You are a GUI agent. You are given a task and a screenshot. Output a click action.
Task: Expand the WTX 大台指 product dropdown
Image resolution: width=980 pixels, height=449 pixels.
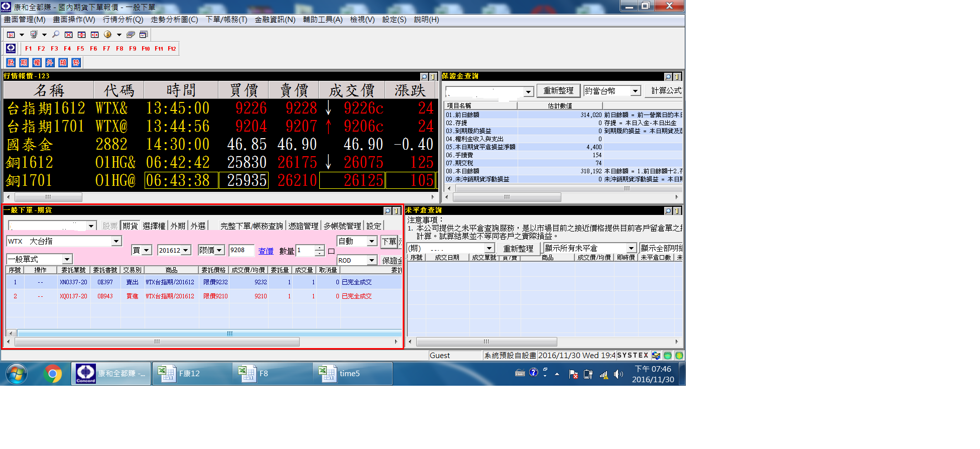click(x=116, y=241)
